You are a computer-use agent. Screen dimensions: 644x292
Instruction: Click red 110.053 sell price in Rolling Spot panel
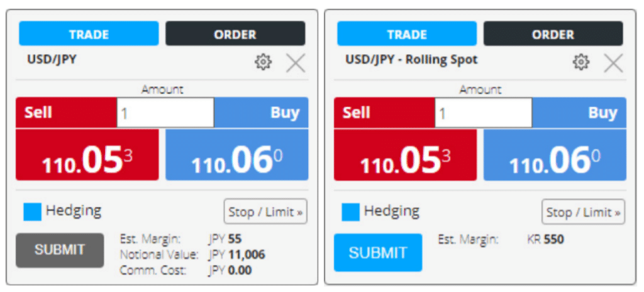pyautogui.click(x=406, y=155)
